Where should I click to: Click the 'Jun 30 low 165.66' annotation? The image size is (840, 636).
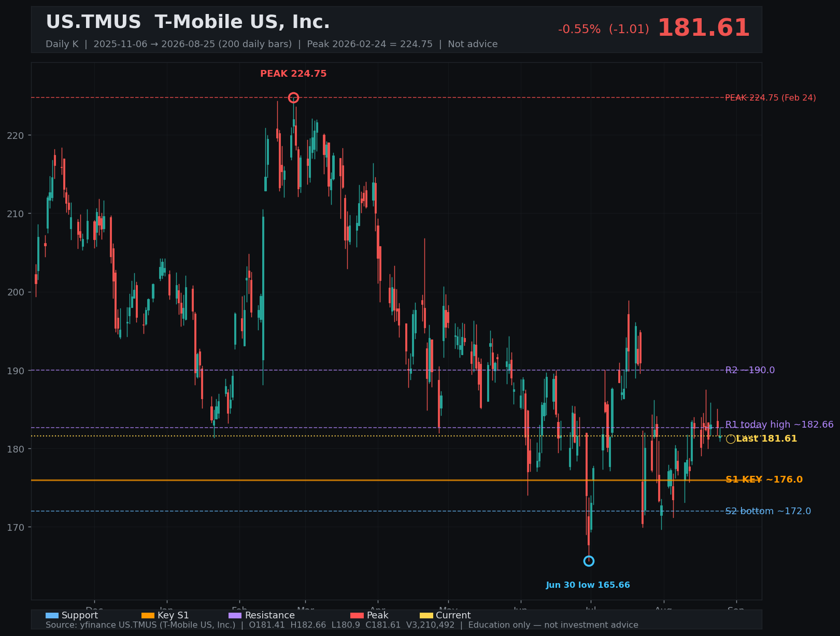click(x=588, y=585)
